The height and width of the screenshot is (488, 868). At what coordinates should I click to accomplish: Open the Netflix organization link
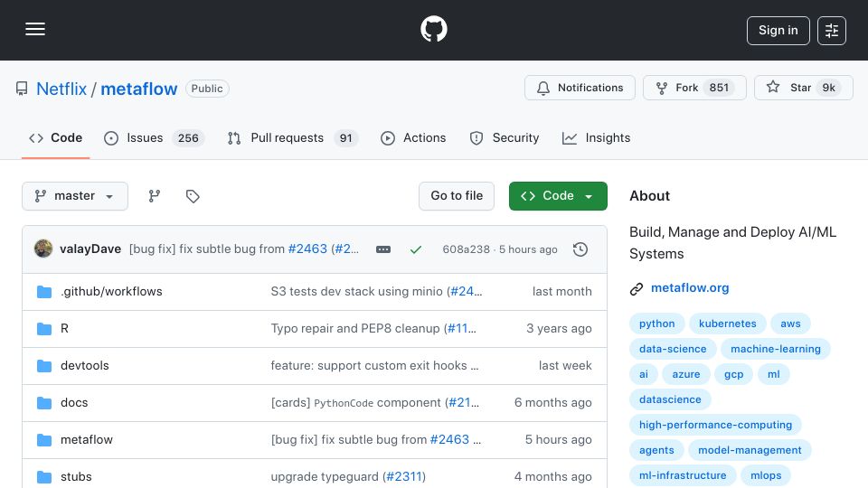(61, 89)
